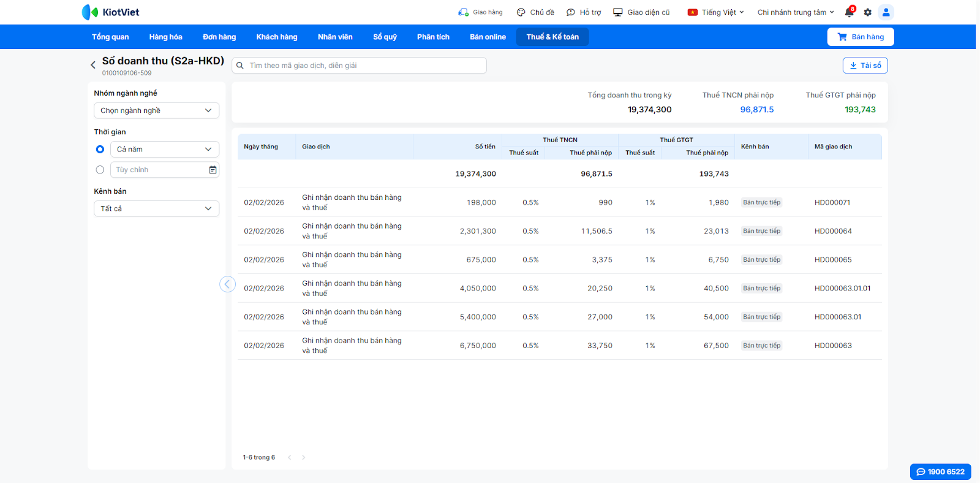Click the Bán hàng button
The height and width of the screenshot is (483, 980).
[x=860, y=37]
